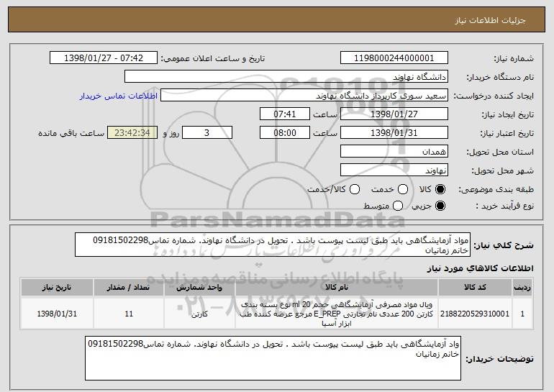Click the ردیف column header

click(522, 288)
